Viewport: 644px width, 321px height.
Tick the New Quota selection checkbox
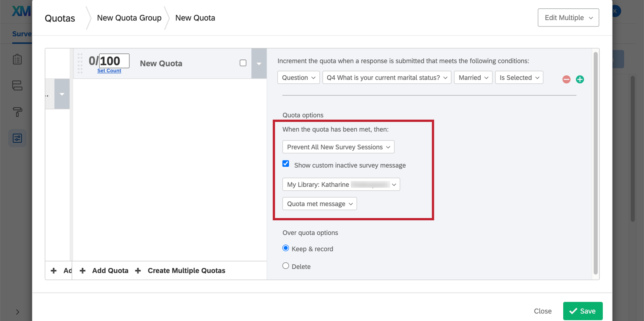pyautogui.click(x=243, y=63)
